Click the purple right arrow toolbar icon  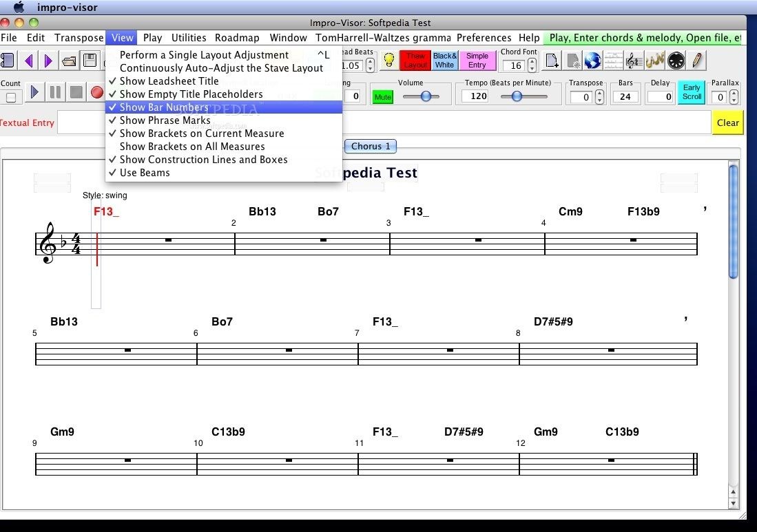pyautogui.click(x=48, y=61)
